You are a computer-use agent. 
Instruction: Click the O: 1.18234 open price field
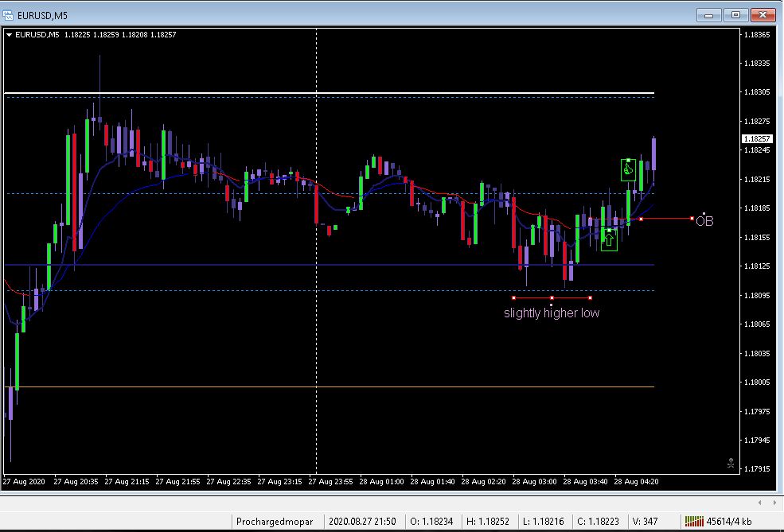click(431, 522)
